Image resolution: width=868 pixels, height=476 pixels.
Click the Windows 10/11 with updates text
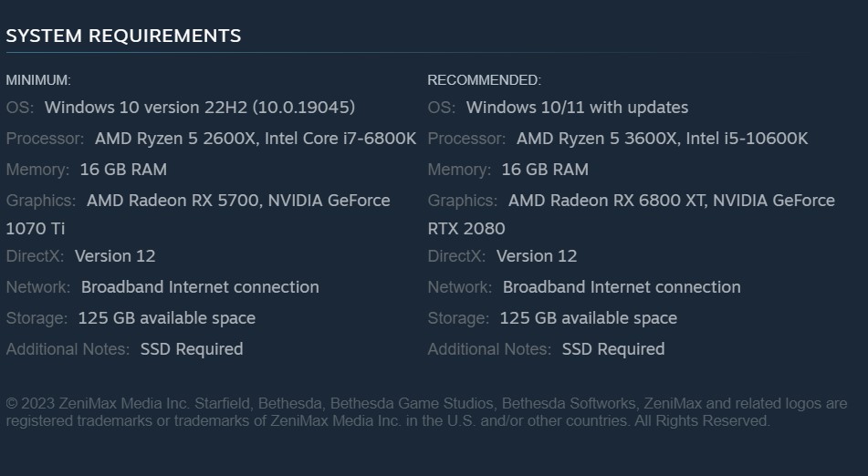coord(577,108)
